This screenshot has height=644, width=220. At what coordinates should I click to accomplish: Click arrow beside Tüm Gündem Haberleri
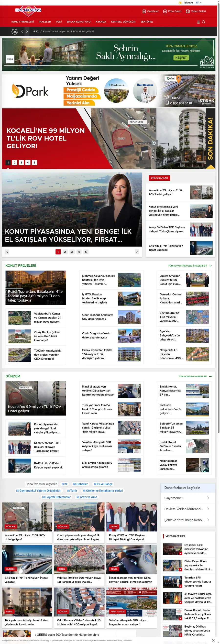[210, 376]
